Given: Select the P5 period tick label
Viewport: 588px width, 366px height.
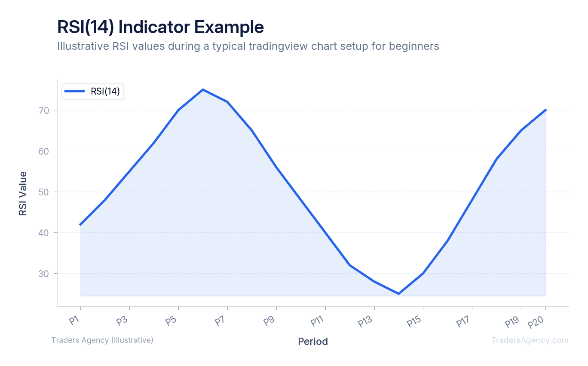Looking at the screenshot, I should (x=172, y=320).
